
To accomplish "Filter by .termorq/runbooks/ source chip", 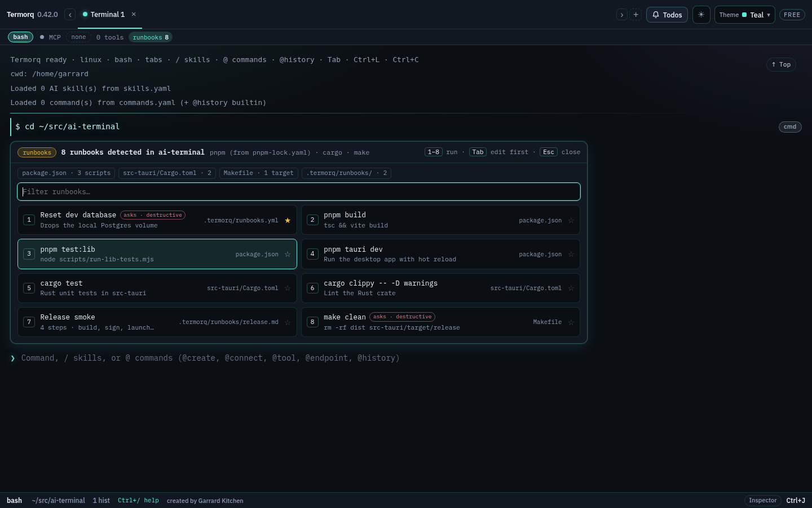I will coord(346,173).
